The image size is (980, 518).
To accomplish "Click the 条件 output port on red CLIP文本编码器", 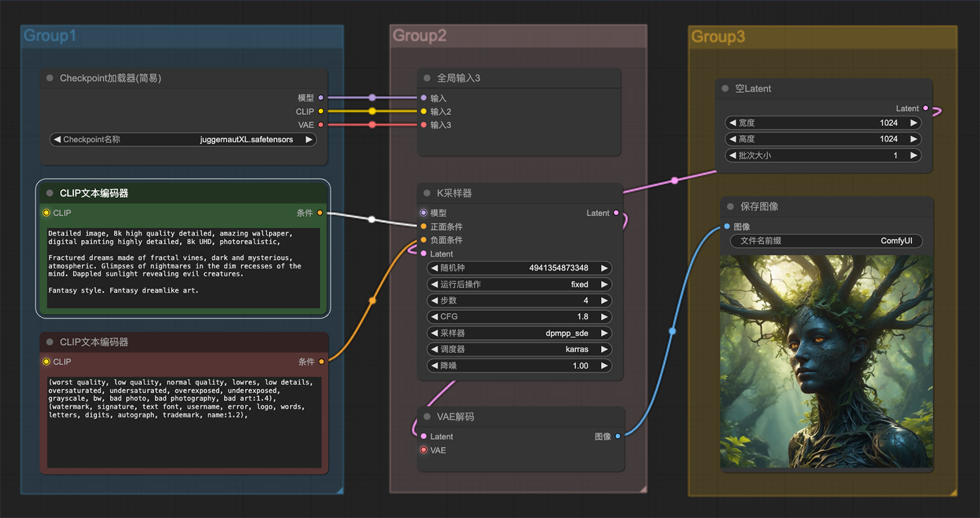I will pyautogui.click(x=321, y=361).
